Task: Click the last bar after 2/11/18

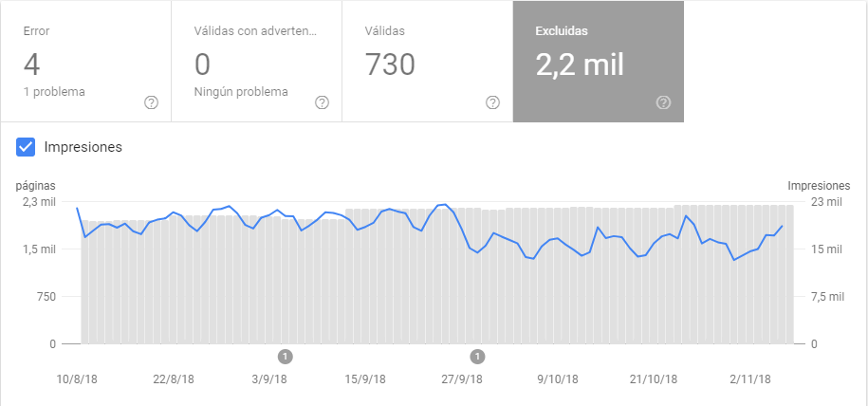Action: [x=790, y=274]
